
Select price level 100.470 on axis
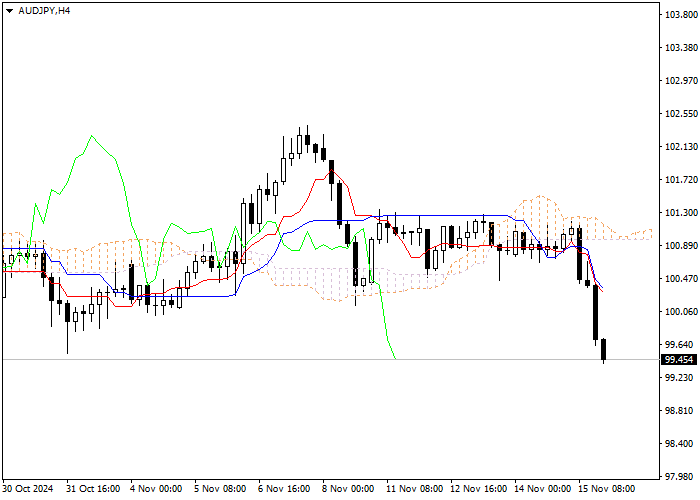tap(681, 279)
